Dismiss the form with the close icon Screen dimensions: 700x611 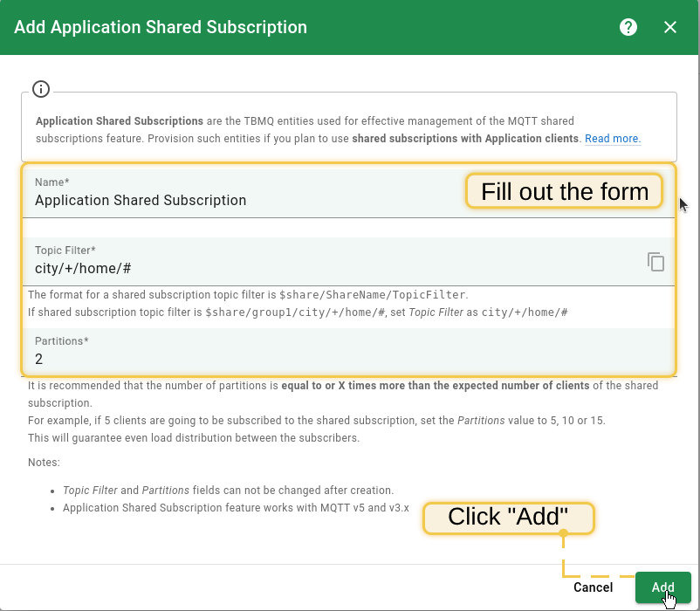click(x=670, y=27)
